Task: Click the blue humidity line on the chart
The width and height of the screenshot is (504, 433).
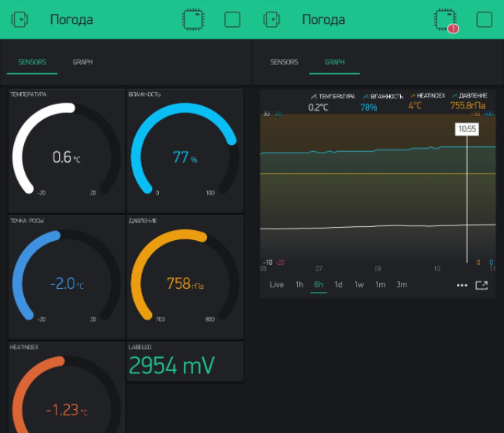Action: pyautogui.click(x=378, y=150)
